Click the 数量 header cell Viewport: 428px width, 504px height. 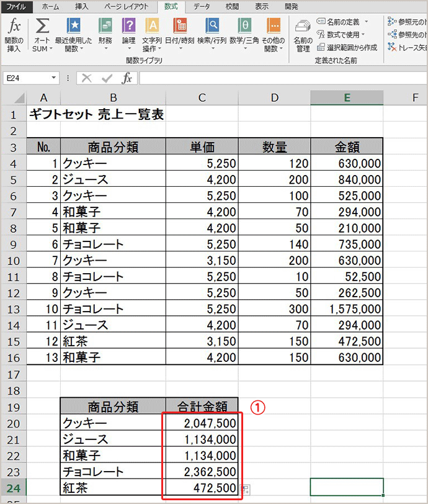pyautogui.click(x=274, y=147)
